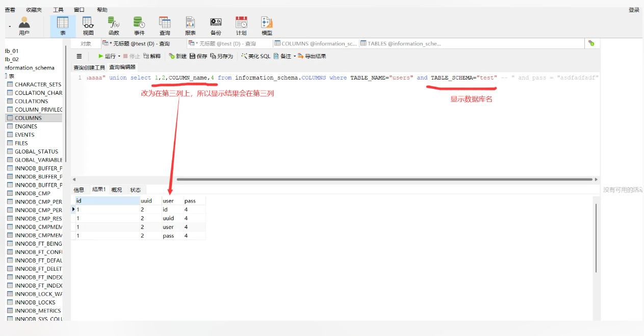Expand the 运行 run dropdown arrow

(119, 57)
